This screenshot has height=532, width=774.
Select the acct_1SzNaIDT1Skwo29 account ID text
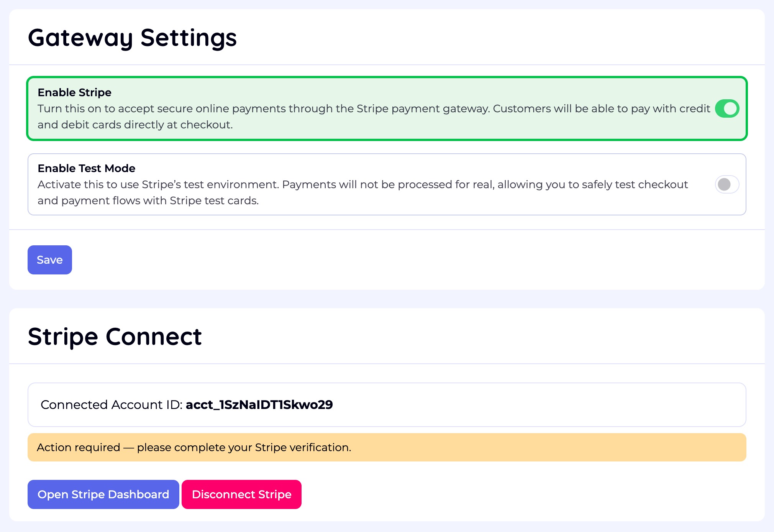pyautogui.click(x=259, y=405)
